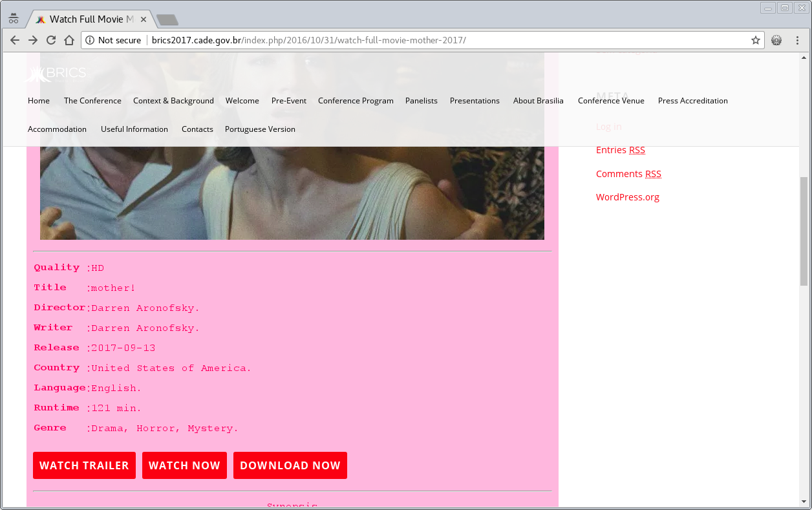Click the genre text 'Drama, Horror, Mystery.'

[165, 429]
